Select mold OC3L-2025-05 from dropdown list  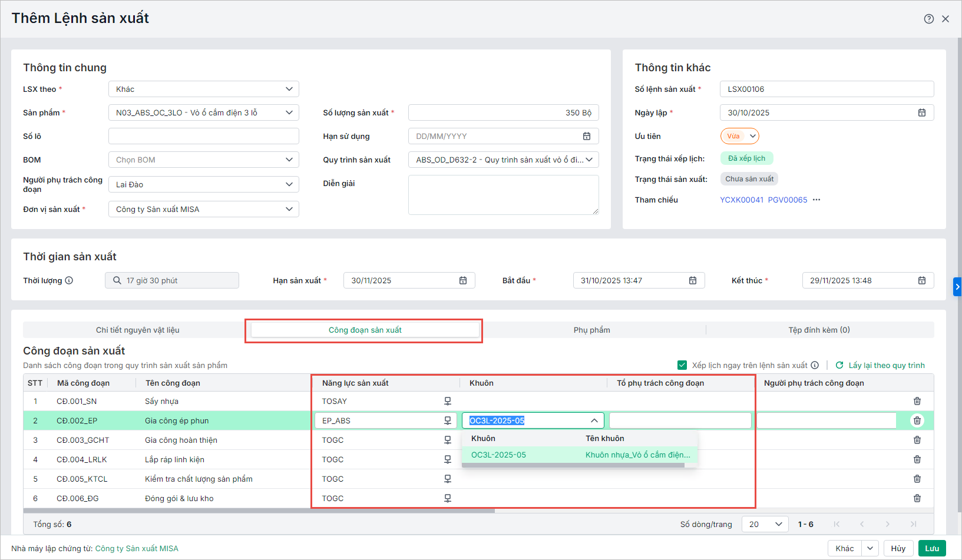(498, 455)
